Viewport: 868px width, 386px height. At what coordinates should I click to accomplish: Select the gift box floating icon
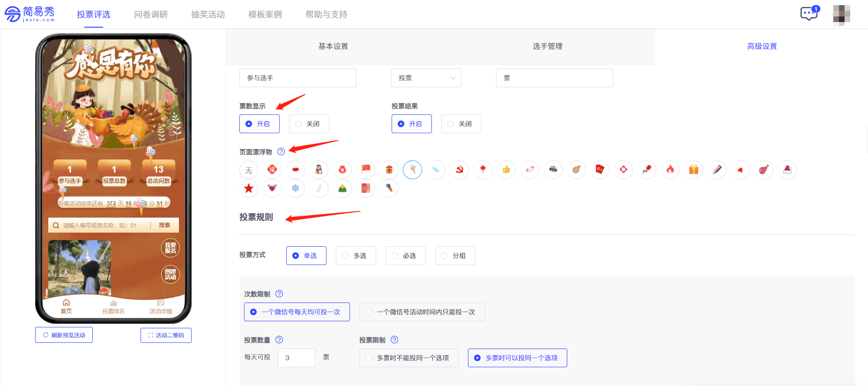[x=694, y=170]
